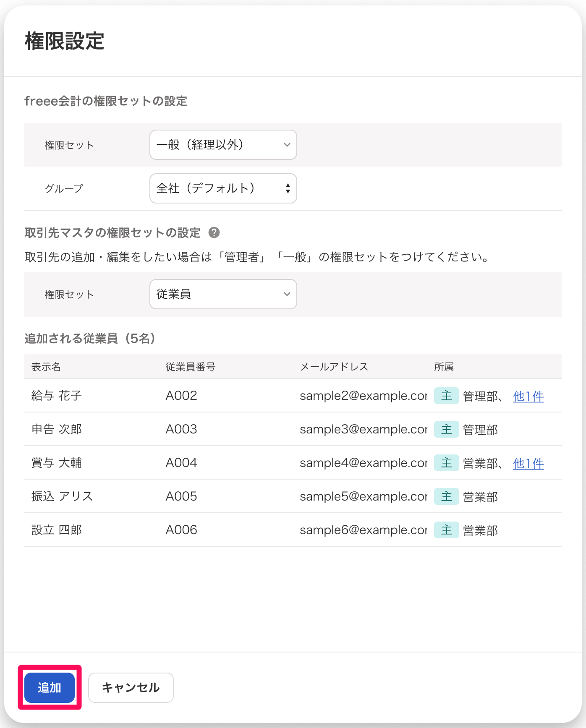The image size is (586, 728).
Task: Click 管理部 in 申告 次郎 row
Action: click(481, 430)
